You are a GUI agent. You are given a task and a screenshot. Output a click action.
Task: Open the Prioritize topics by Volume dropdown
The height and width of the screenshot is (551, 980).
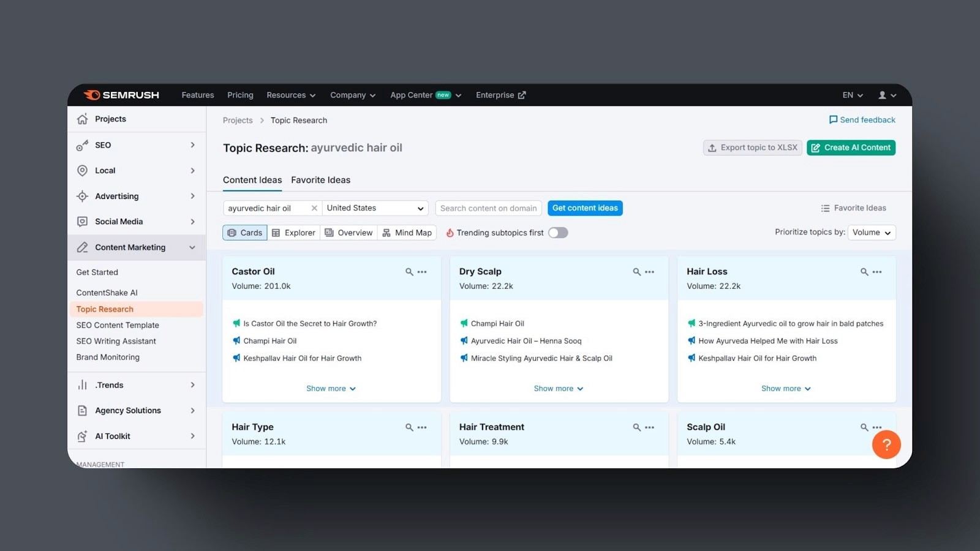point(872,233)
